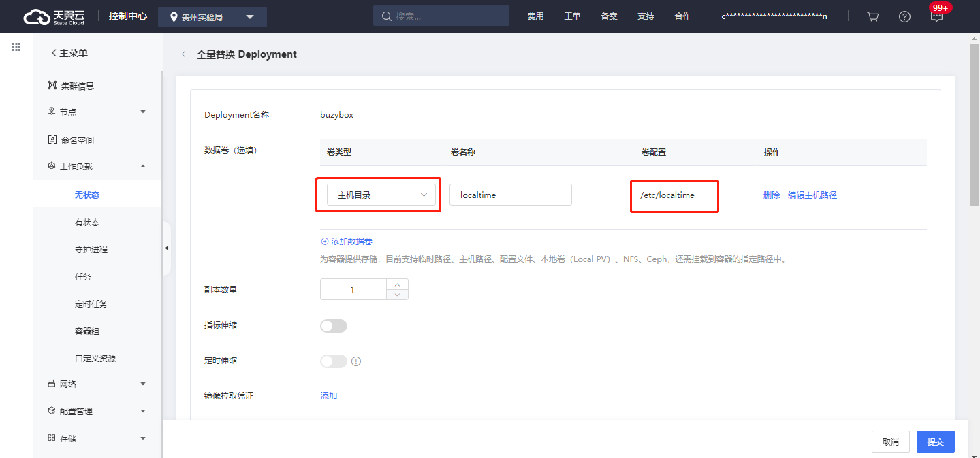Viewport: 980px width, 458px height.
Task: Open the 工单 top menu
Action: 572,16
